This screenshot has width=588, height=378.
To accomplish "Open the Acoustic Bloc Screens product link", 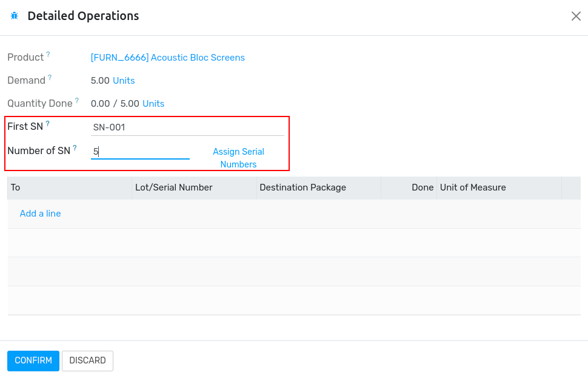I will pos(168,58).
